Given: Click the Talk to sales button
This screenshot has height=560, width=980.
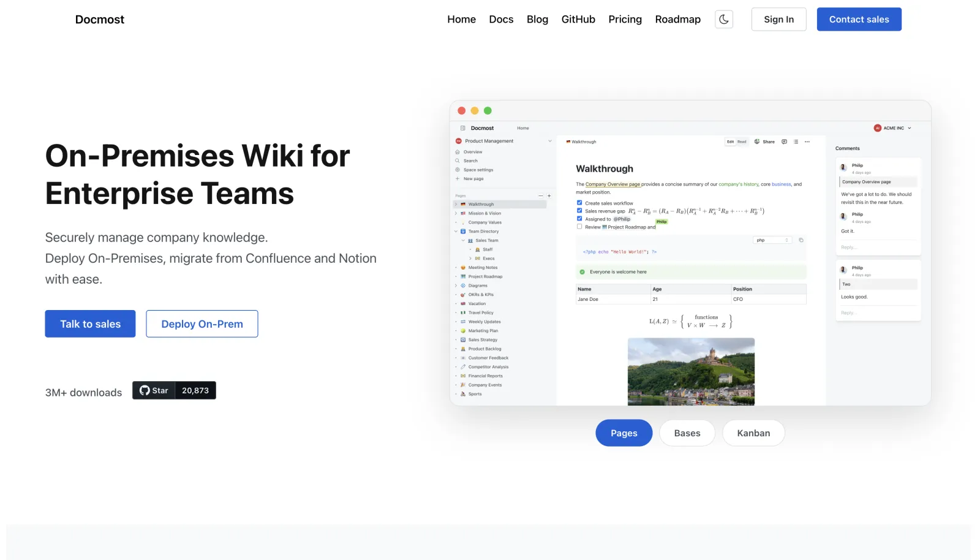Looking at the screenshot, I should pyautogui.click(x=90, y=324).
